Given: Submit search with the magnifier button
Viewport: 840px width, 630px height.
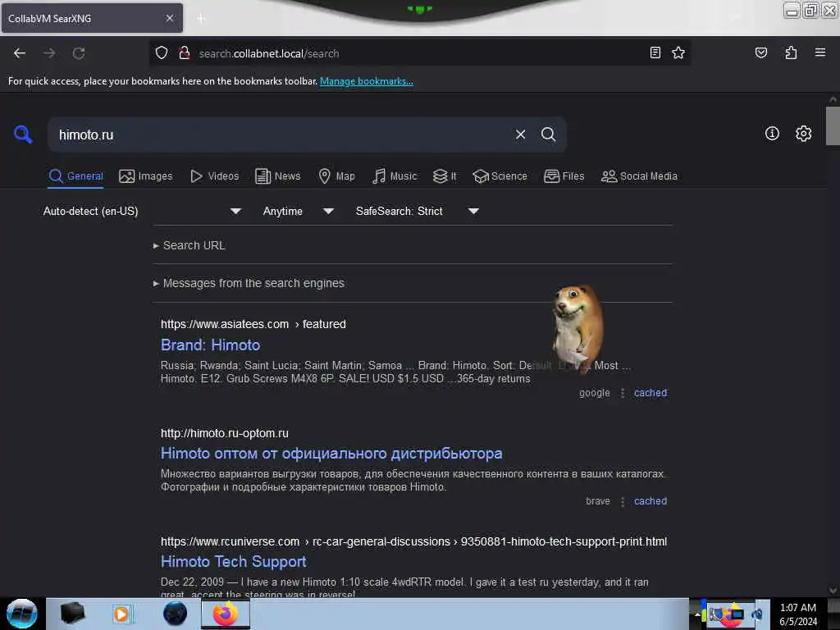Looking at the screenshot, I should (548, 135).
